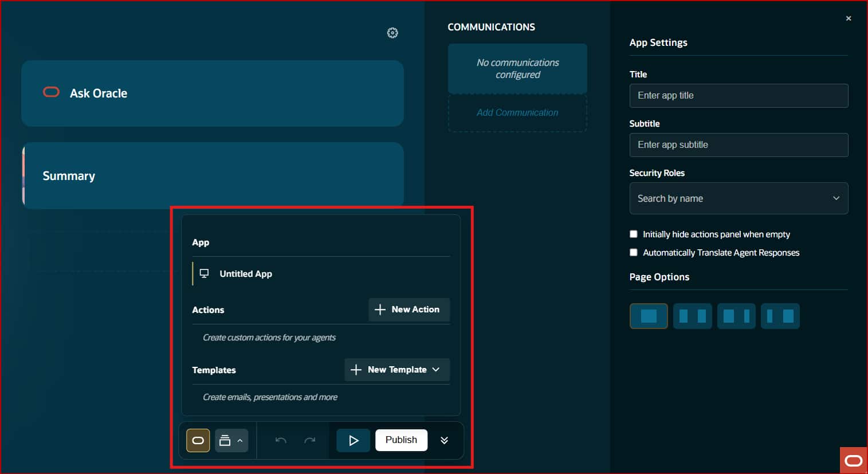Viewport: 868px width, 474px height.
Task: Choose the single-column page layout
Action: 649,316
